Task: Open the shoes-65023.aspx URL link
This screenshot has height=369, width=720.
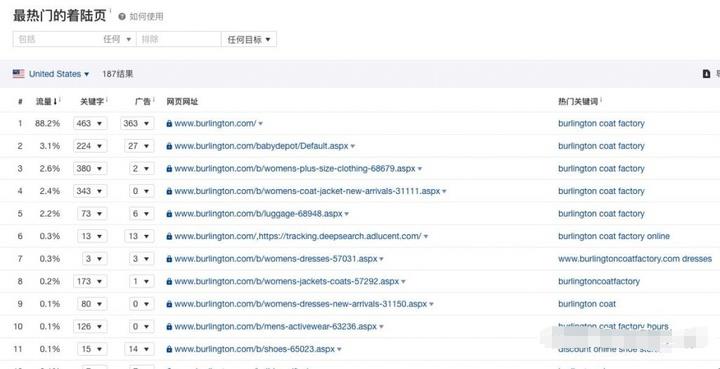Action: click(x=254, y=349)
